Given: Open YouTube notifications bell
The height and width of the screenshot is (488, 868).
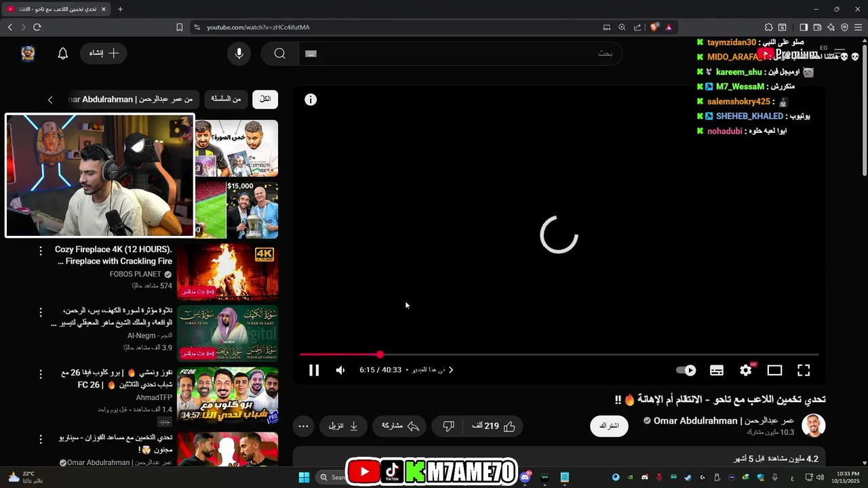Looking at the screenshot, I should click(63, 54).
